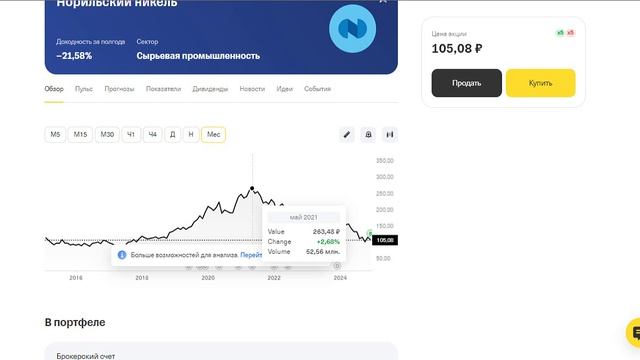This screenshot has width=640, height=360.
Task: Click the dark Продать button
Action: click(x=467, y=83)
